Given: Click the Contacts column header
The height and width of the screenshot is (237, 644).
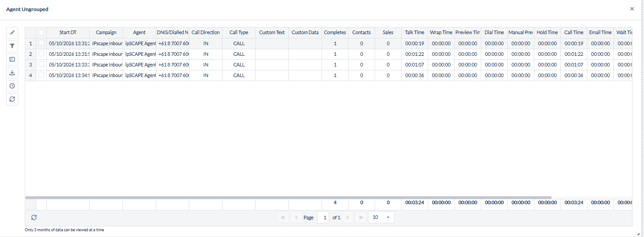Looking at the screenshot, I should pos(361,32).
